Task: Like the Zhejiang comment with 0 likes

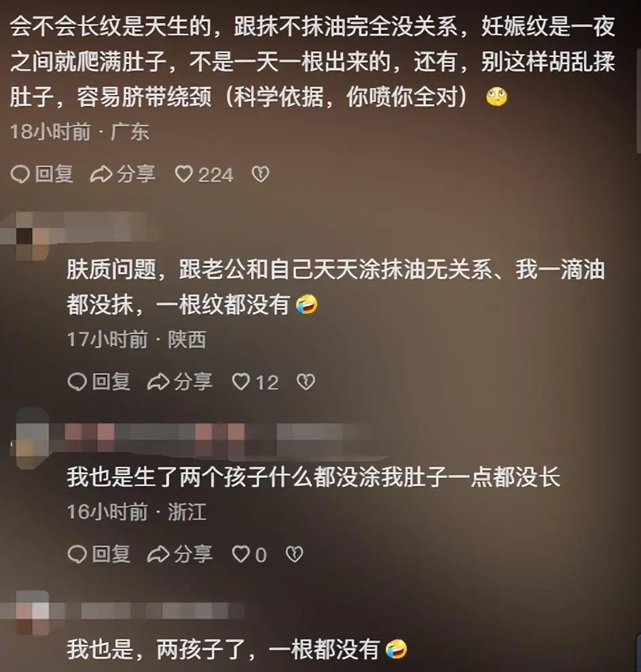Action: (x=249, y=555)
